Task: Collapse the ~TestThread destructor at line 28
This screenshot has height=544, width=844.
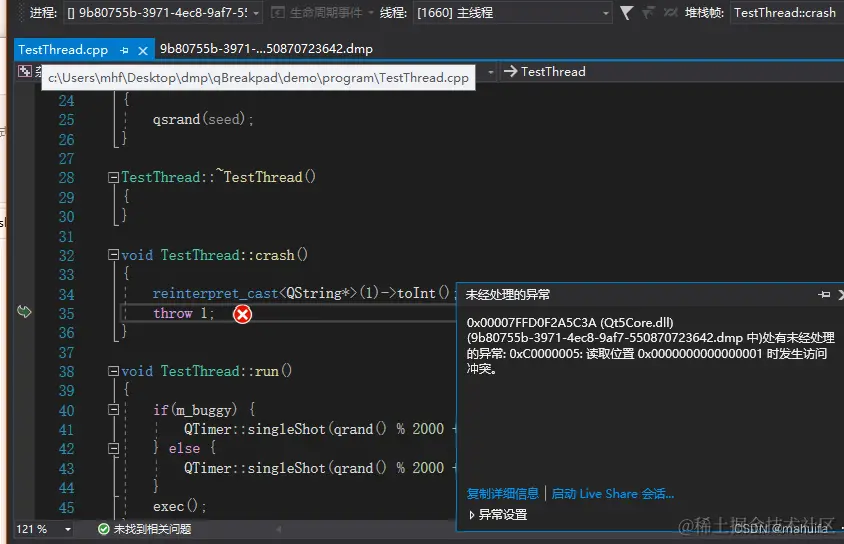Action: pyautogui.click(x=113, y=178)
